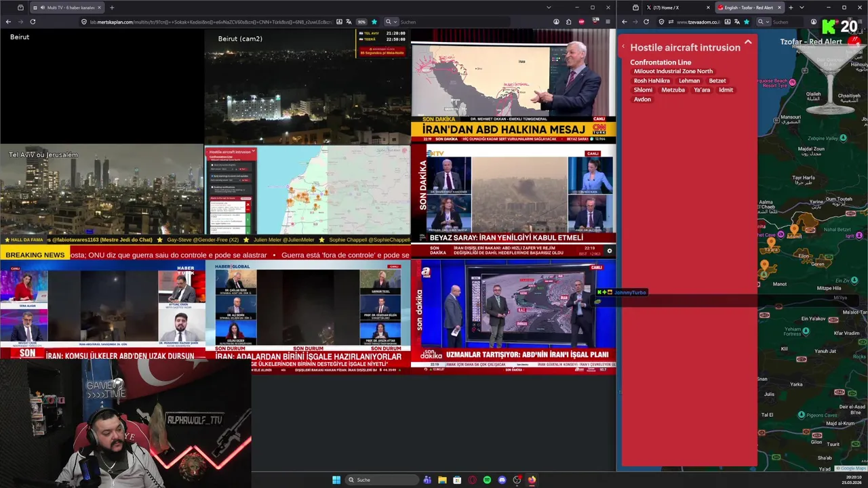Open the 90% zoom level indicator
Image resolution: width=868 pixels, height=488 pixels.
[x=361, y=22]
